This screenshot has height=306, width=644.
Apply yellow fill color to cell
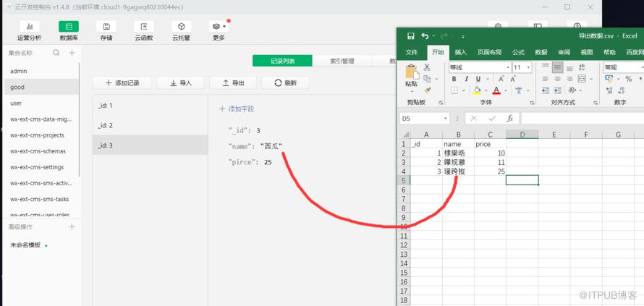[477, 90]
